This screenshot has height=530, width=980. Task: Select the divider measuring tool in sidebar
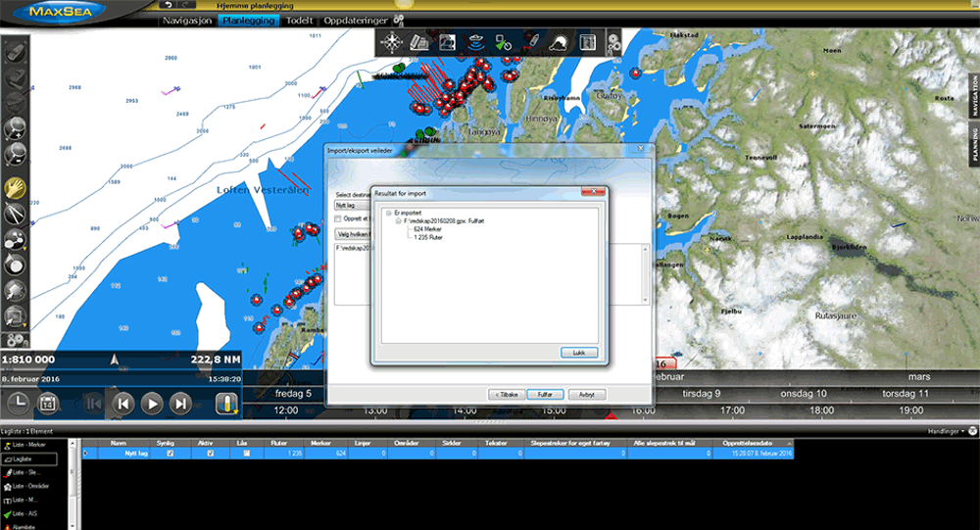coord(16,214)
